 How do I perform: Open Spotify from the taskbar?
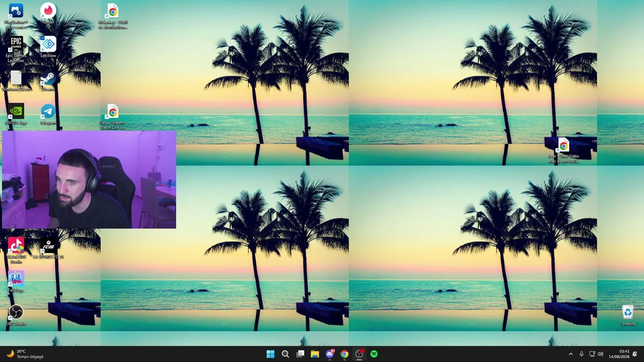click(374, 354)
